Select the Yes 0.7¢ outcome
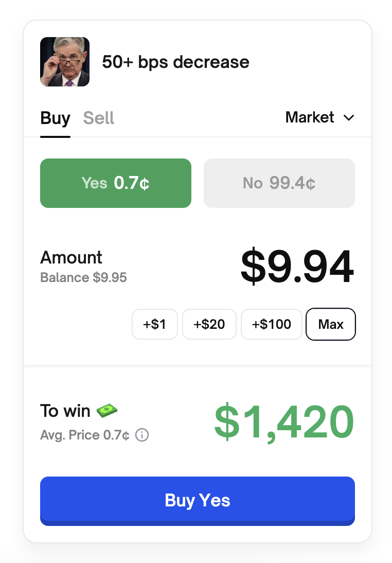The image size is (392, 563). pos(116,183)
